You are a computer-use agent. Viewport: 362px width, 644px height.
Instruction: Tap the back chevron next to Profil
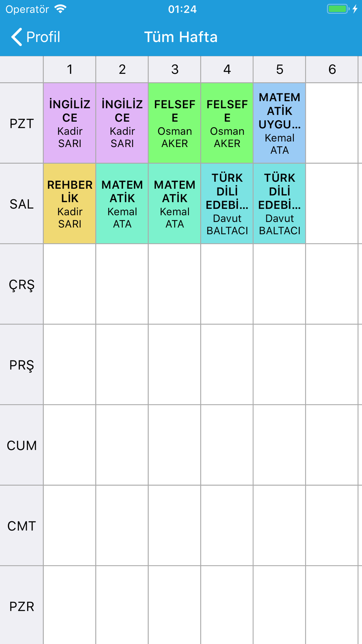(x=17, y=37)
